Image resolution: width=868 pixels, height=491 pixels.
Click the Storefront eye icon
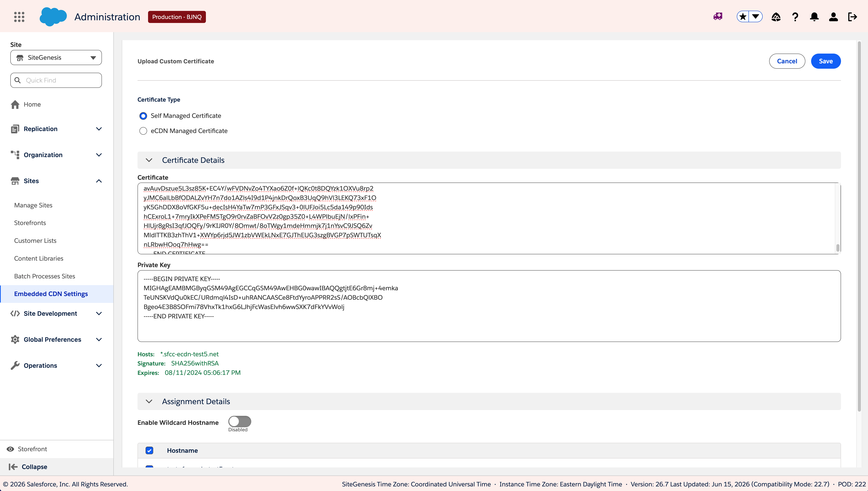click(11, 449)
